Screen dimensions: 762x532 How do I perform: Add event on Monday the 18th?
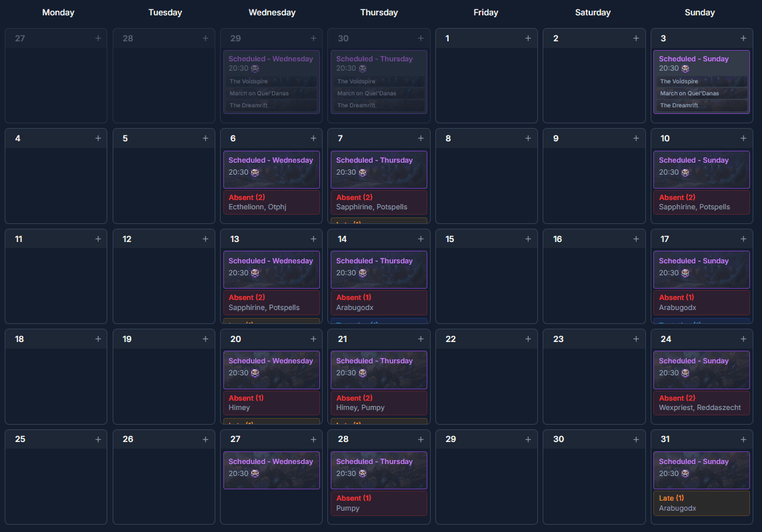[x=98, y=339]
